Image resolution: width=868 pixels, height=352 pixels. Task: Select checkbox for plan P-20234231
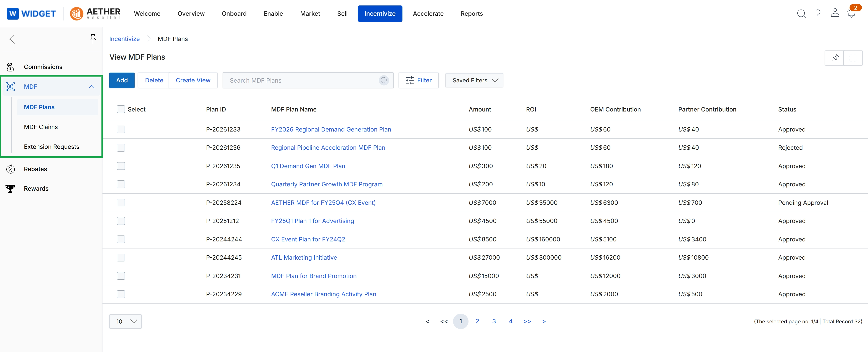coord(121,276)
